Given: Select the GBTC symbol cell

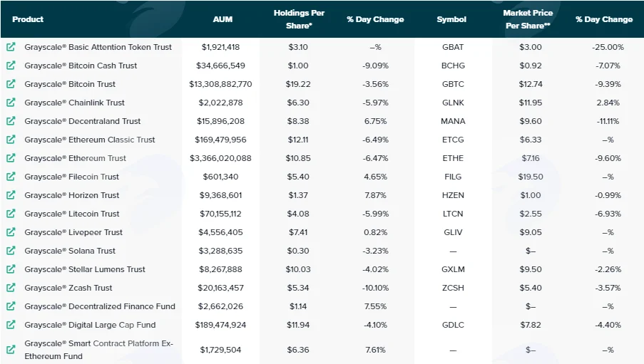Looking at the screenshot, I should (453, 84).
